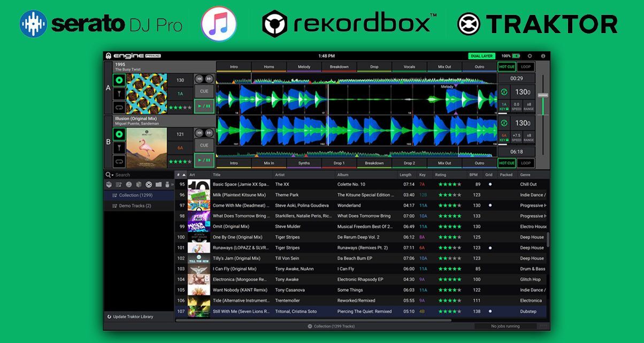The image size is (644, 343).
Task: Toggle the DUAL LAYER button
Action: (482, 56)
